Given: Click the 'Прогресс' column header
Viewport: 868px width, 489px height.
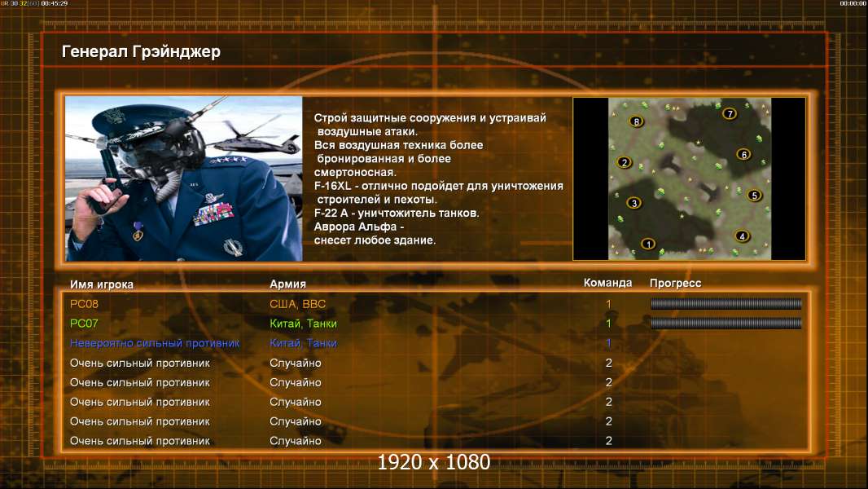Looking at the screenshot, I should pyautogui.click(x=675, y=283).
